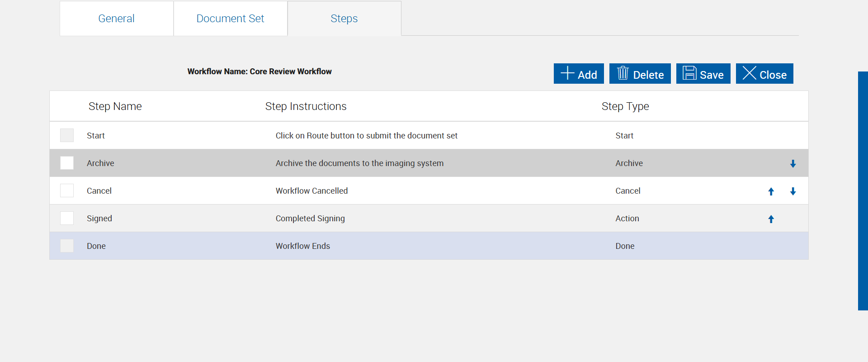868x362 pixels.
Task: Toggle the Done step checkbox
Action: click(x=67, y=246)
